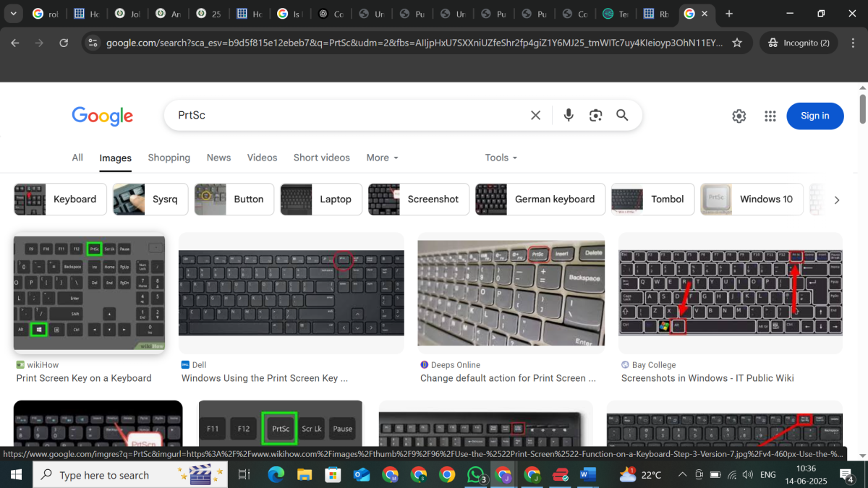Open Google Lens image search
The image size is (868, 488).
(595, 116)
